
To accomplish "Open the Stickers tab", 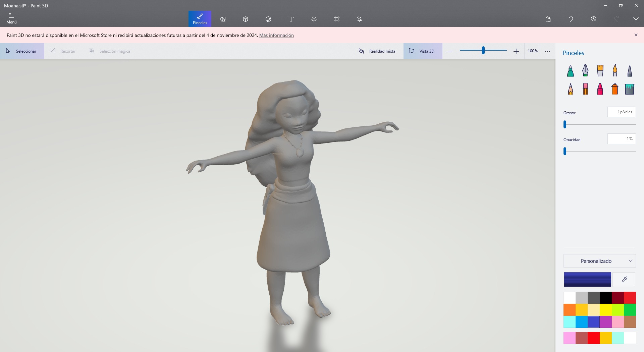I will pyautogui.click(x=268, y=19).
